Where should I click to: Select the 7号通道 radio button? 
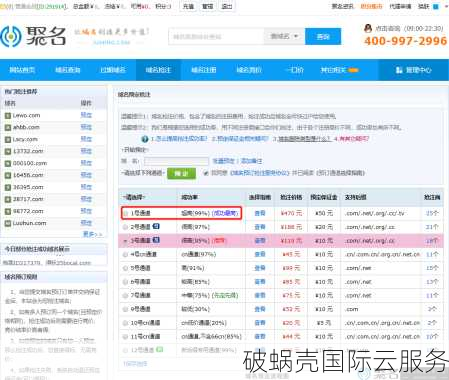pos(126,296)
